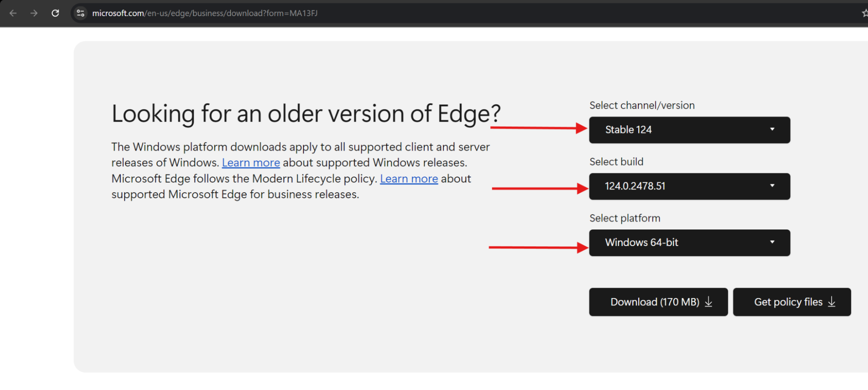Reload the page with the refresh icon
This screenshot has height=390, width=868.
coord(55,13)
